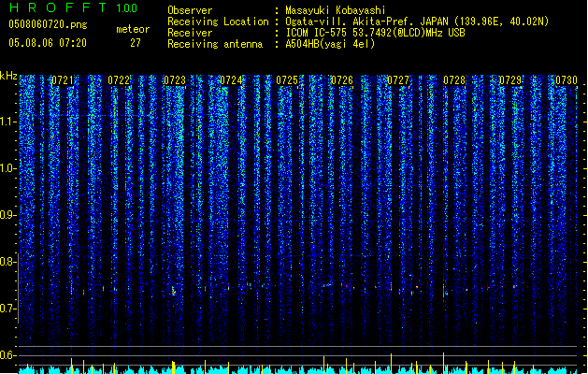This screenshot has width=588, height=374.
Task: Click the 0726 time marker
Action: (x=342, y=80)
